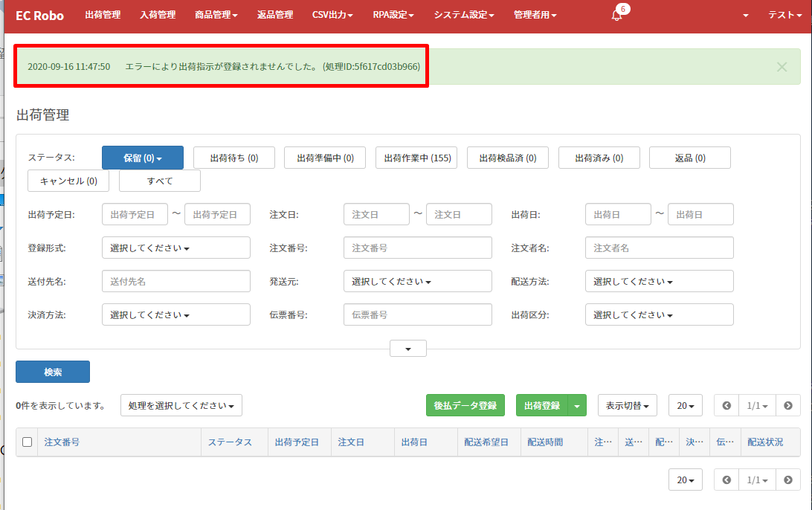
Task: Select the 出荷待ち (0) status filter
Action: [x=234, y=158]
